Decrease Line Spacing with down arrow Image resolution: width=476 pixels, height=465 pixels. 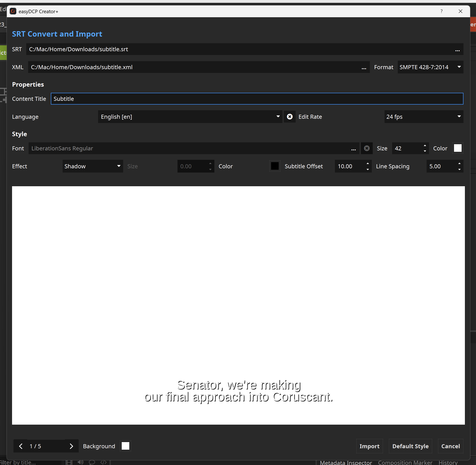click(459, 169)
